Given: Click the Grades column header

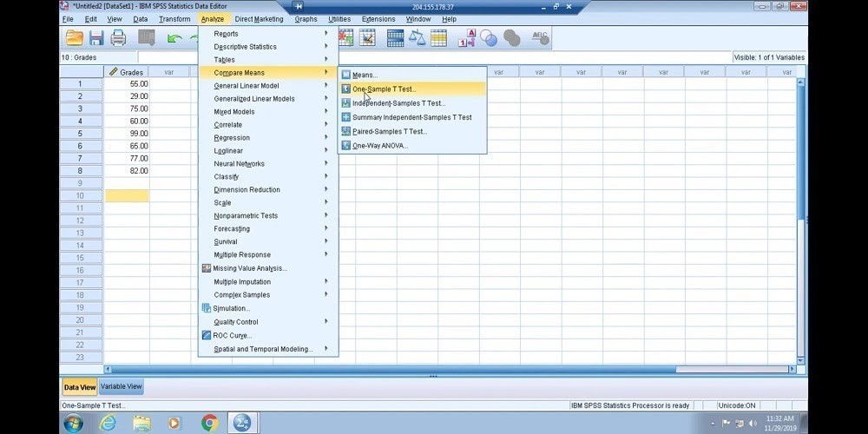Looking at the screenshot, I should (x=127, y=72).
